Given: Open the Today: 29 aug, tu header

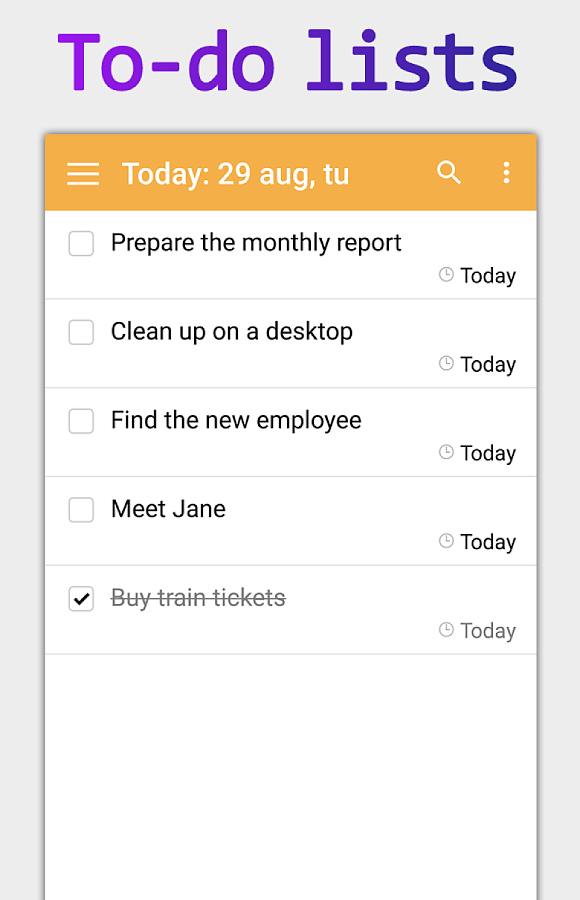Looking at the screenshot, I should (x=235, y=174).
